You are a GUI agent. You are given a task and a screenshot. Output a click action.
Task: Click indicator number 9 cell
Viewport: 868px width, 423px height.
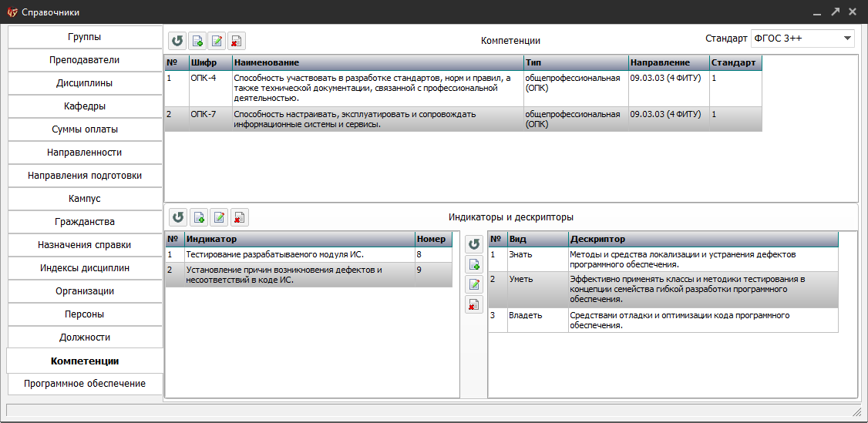tap(433, 274)
